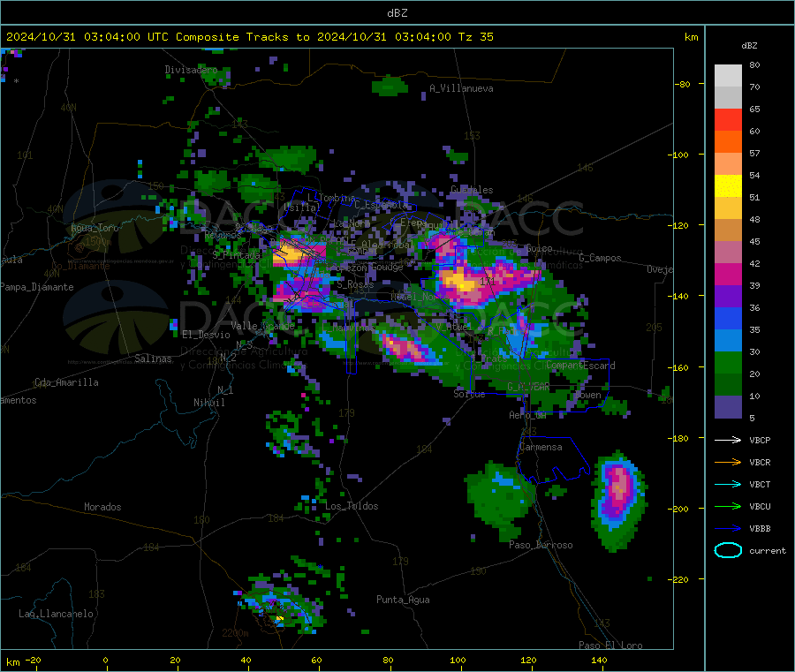Viewport: 795px width, 672px height.
Task: Click the -100 km tick on right axis
Action: pos(678,155)
